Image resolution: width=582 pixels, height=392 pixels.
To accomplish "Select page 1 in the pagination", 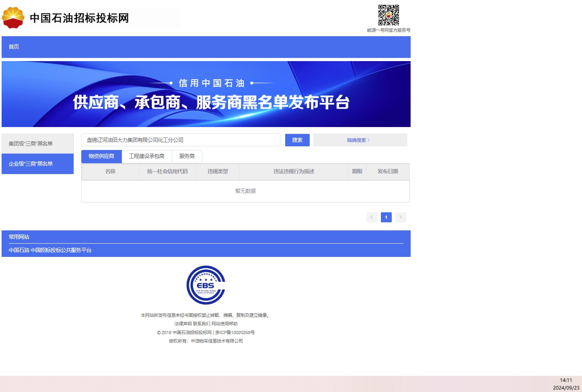I will pos(386,217).
